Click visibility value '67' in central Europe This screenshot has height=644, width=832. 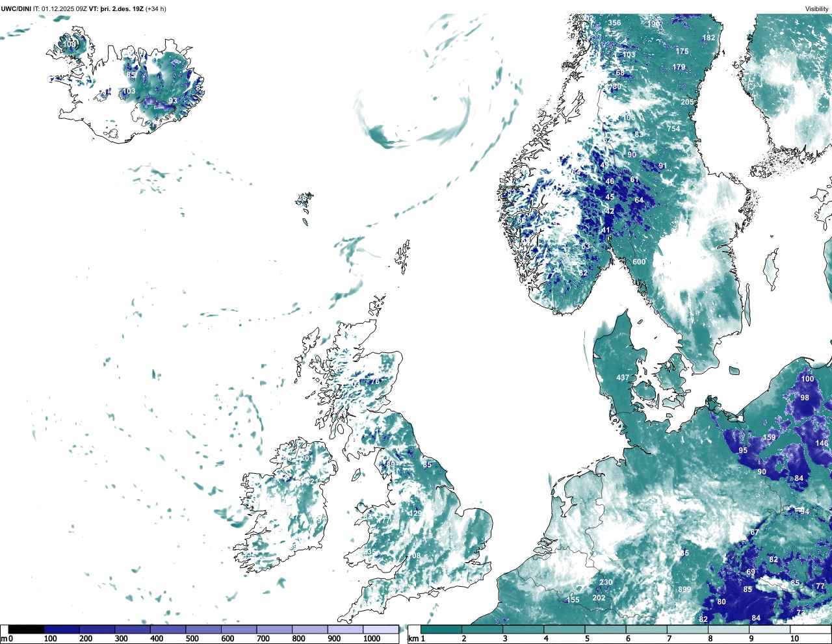(754, 532)
